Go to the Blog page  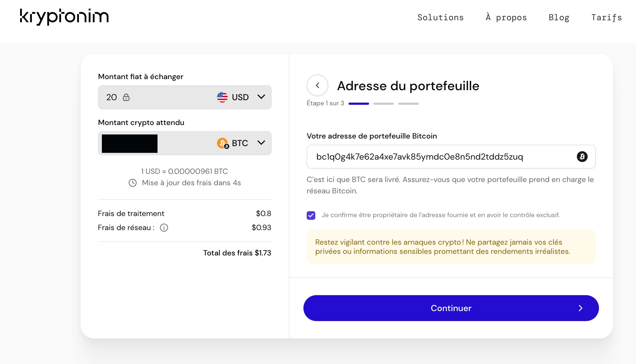click(x=559, y=18)
